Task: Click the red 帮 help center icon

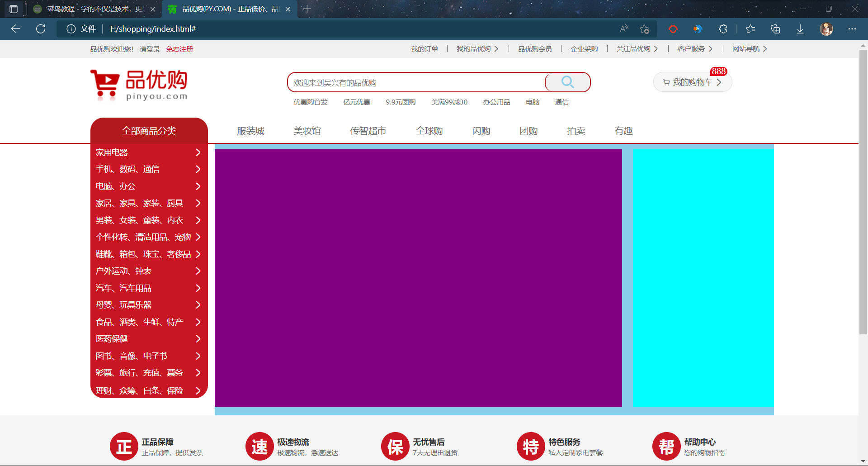Action: tap(666, 447)
